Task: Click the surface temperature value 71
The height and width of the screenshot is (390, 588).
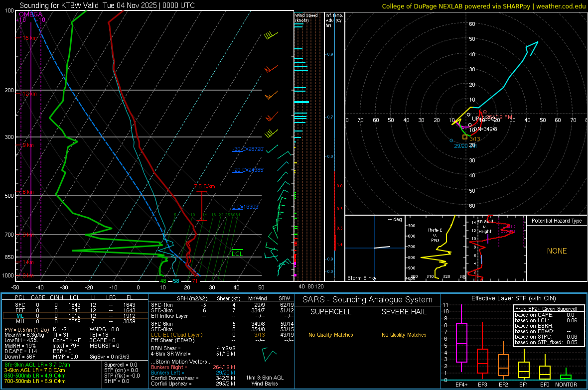Action: point(195,281)
